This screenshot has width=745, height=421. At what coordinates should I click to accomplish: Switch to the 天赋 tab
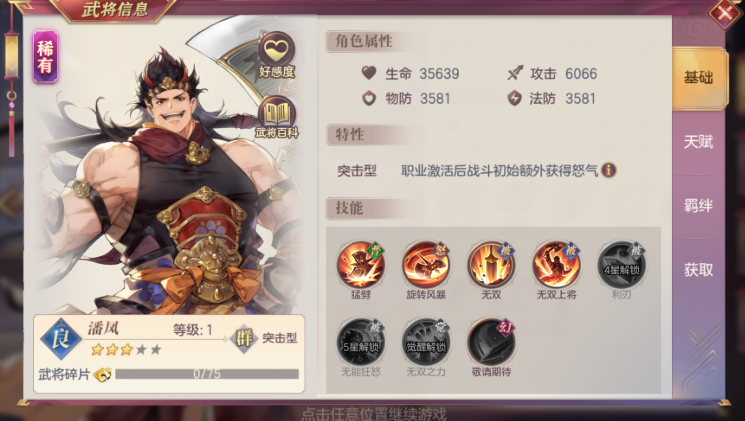tap(698, 142)
